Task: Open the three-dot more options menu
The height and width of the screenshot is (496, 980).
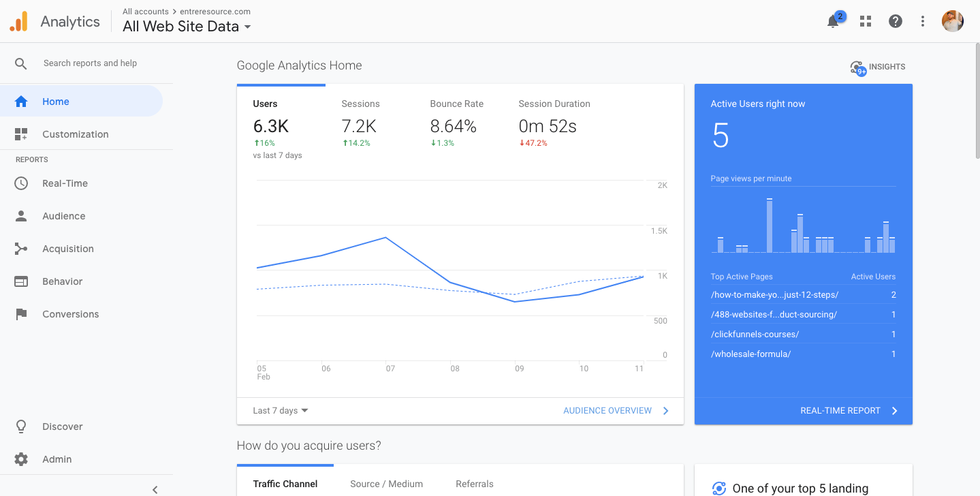Action: click(x=923, y=21)
